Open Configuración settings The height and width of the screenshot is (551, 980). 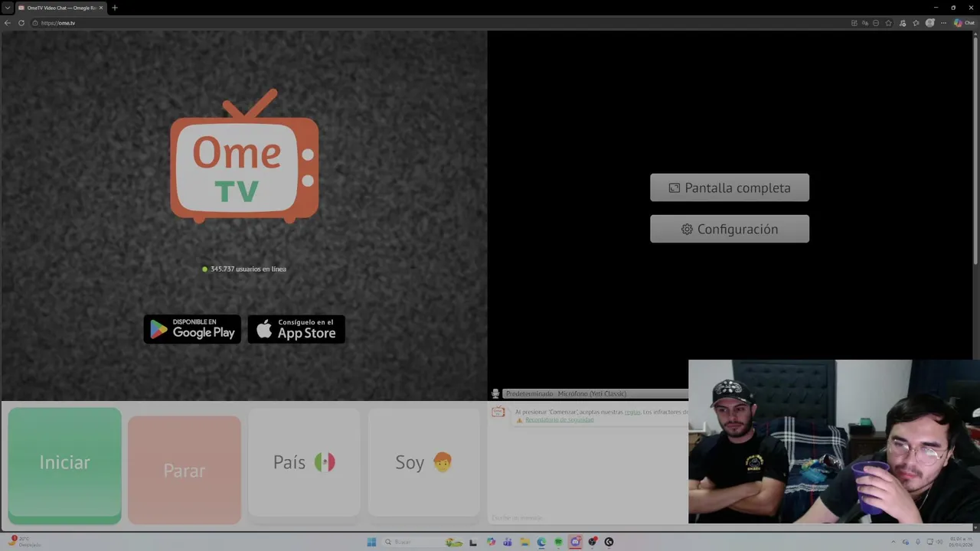[x=730, y=229]
